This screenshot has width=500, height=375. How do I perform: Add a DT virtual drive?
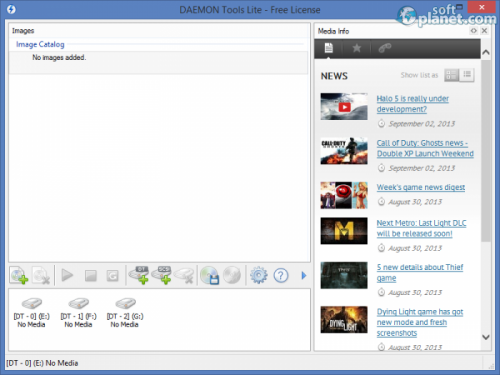click(139, 275)
